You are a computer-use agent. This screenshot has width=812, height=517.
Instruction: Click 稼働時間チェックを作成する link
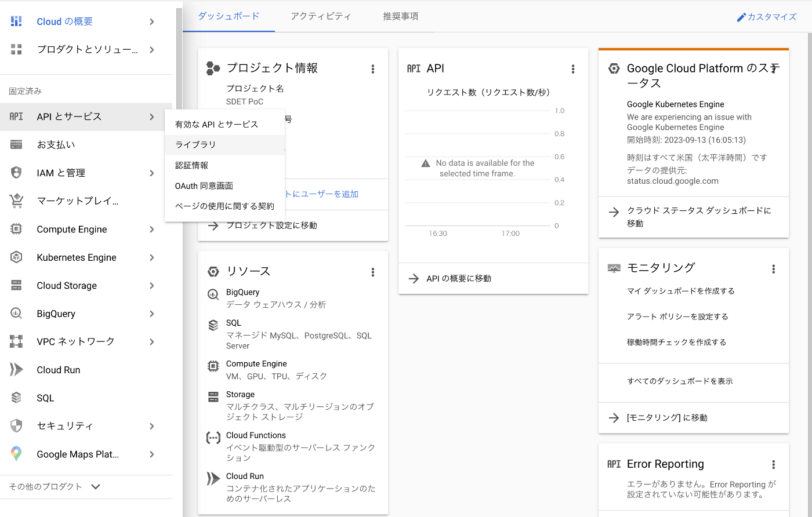click(677, 342)
